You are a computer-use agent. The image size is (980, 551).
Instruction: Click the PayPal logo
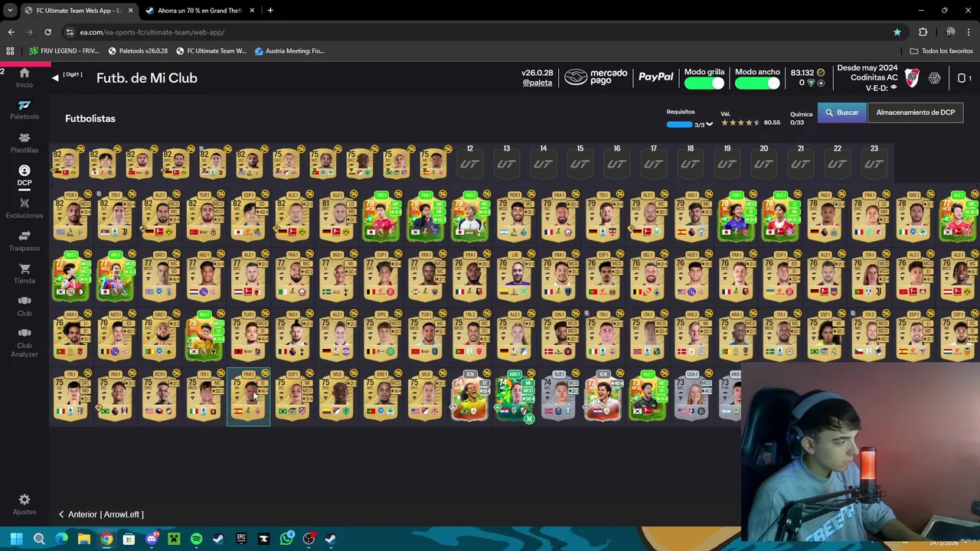point(656,77)
